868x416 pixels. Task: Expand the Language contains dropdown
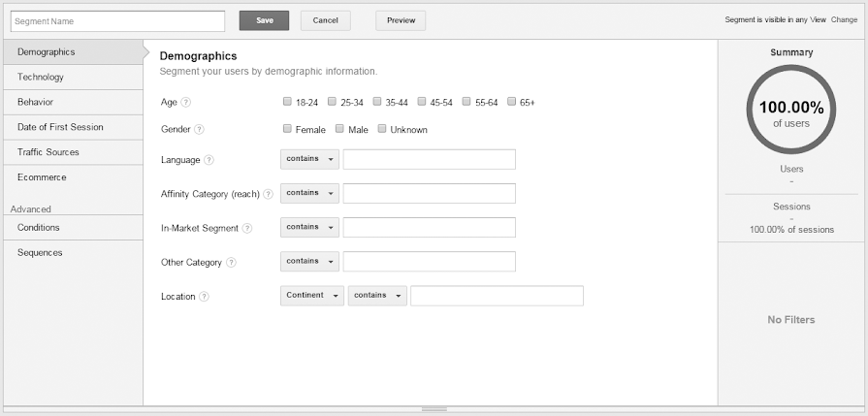click(x=309, y=159)
